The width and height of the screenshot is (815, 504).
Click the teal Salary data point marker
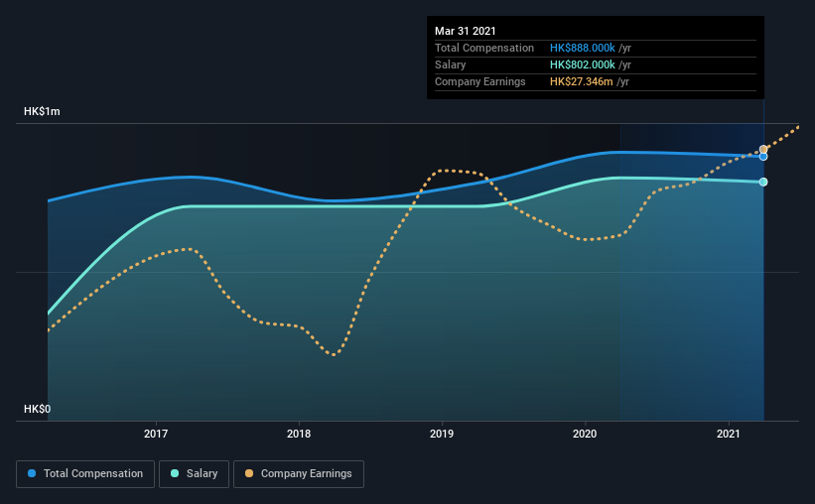(763, 182)
